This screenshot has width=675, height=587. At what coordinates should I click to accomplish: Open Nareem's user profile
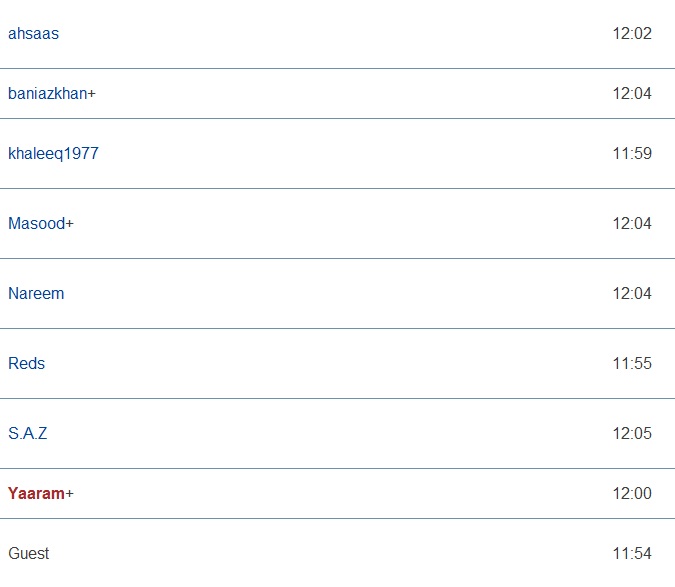tap(36, 294)
